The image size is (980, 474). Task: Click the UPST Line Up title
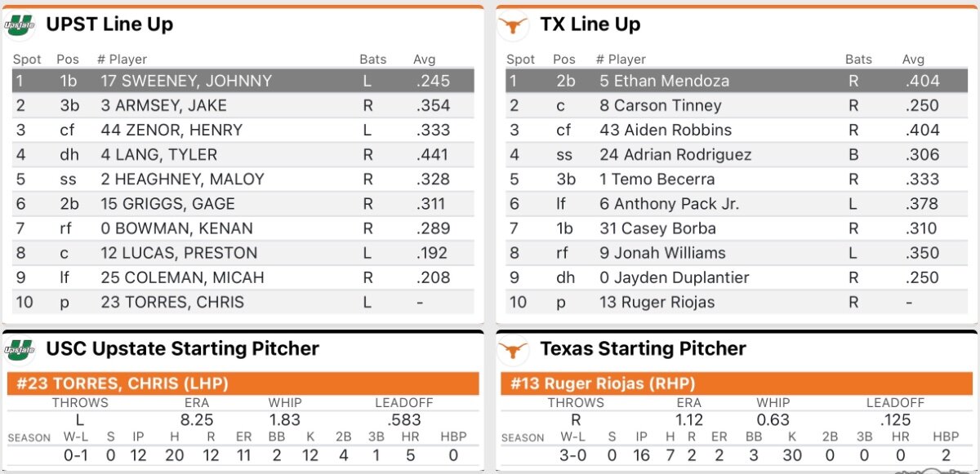(x=109, y=24)
